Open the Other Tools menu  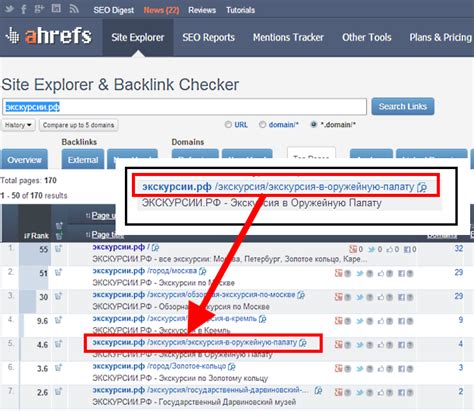(x=367, y=37)
